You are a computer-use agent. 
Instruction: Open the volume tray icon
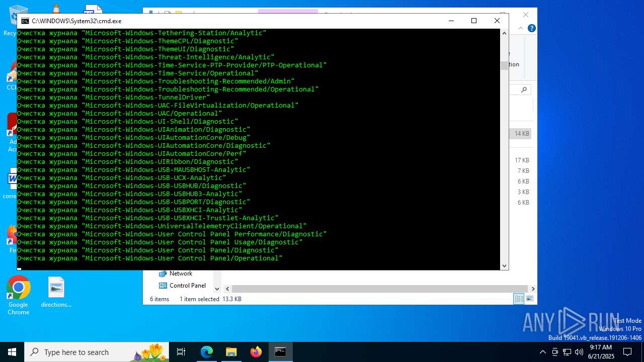(x=579, y=352)
